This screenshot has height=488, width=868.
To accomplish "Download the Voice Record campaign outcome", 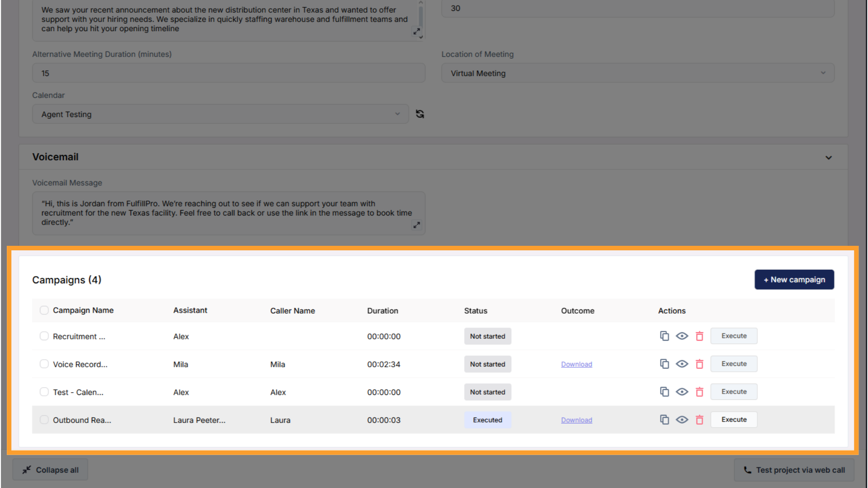I will coord(576,364).
